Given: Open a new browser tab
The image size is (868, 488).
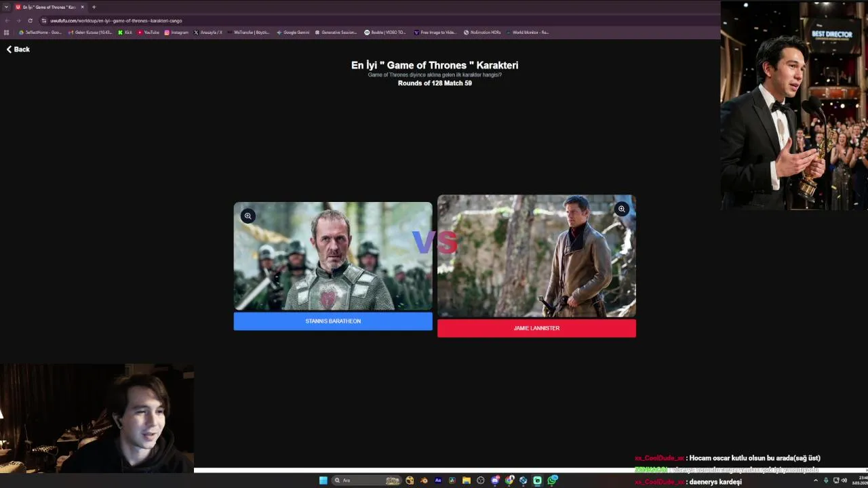Looking at the screenshot, I should (94, 7).
